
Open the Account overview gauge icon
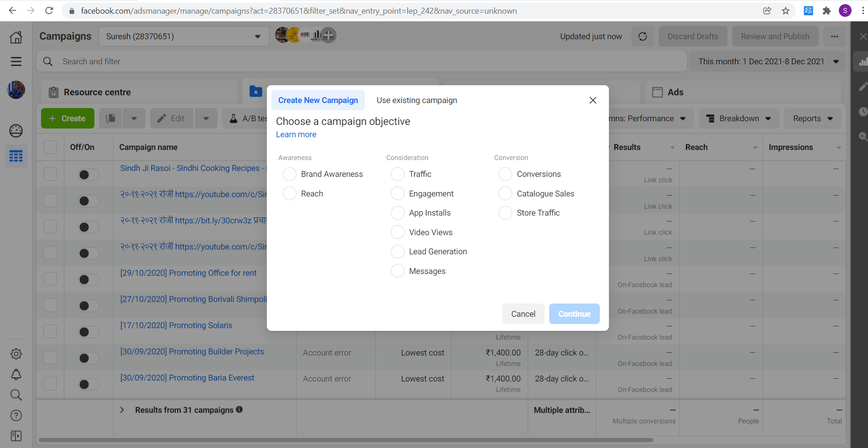coord(16,131)
